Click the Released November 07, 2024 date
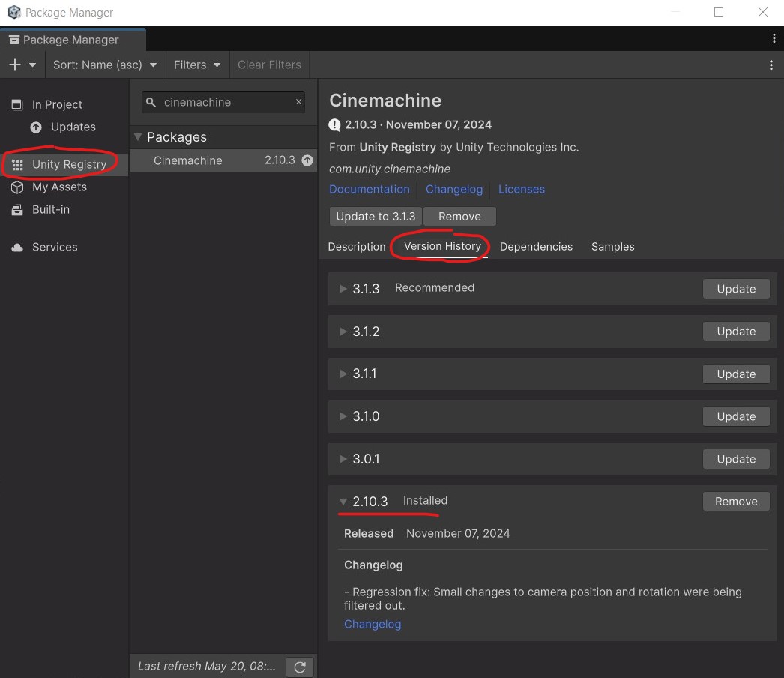Viewport: 784px width, 678px height. coord(458,534)
